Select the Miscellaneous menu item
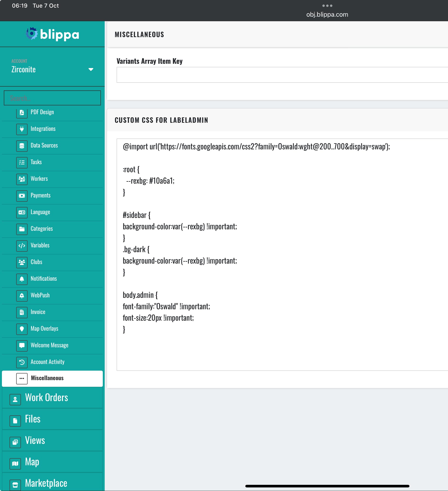448x491 pixels. (x=47, y=378)
